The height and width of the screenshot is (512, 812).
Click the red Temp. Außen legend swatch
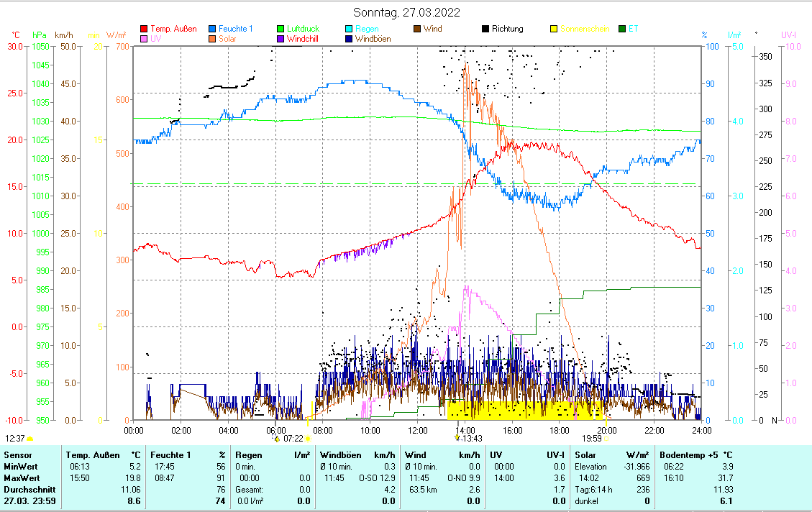pyautogui.click(x=144, y=29)
